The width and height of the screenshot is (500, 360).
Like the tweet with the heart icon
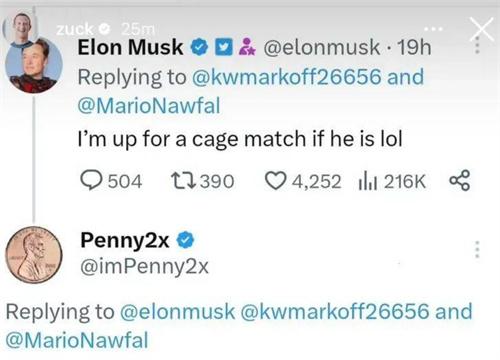click(275, 181)
